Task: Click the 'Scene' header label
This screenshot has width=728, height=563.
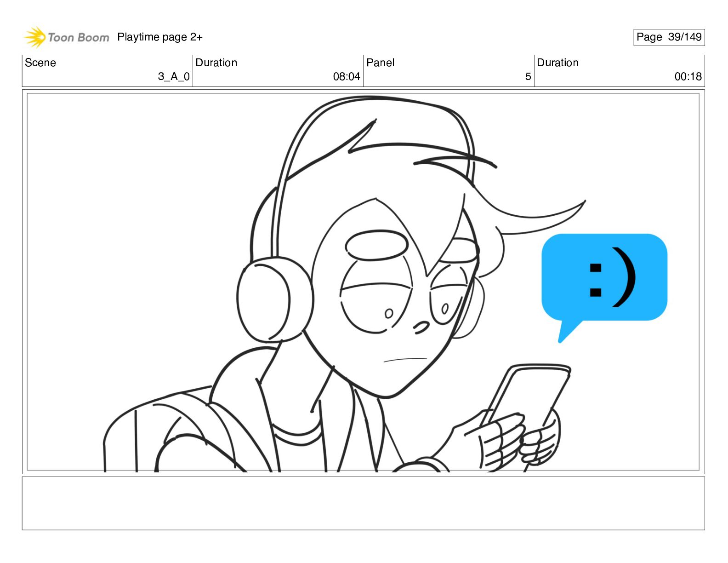Action: 40,63
